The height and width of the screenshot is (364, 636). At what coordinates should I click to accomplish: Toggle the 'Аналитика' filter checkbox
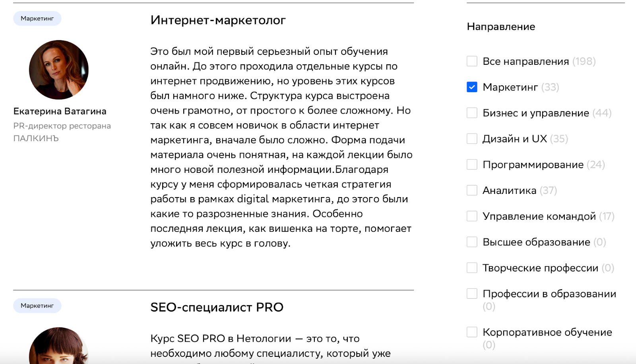(472, 190)
